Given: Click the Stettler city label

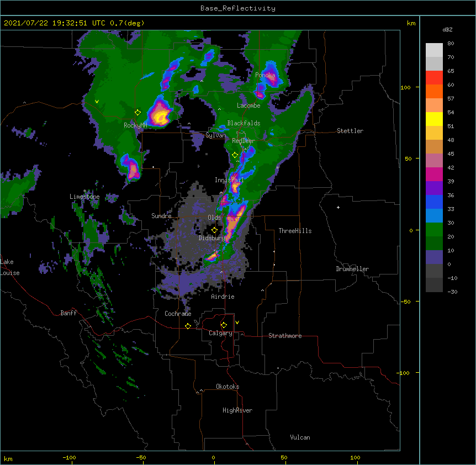Looking at the screenshot, I should pos(350,131).
